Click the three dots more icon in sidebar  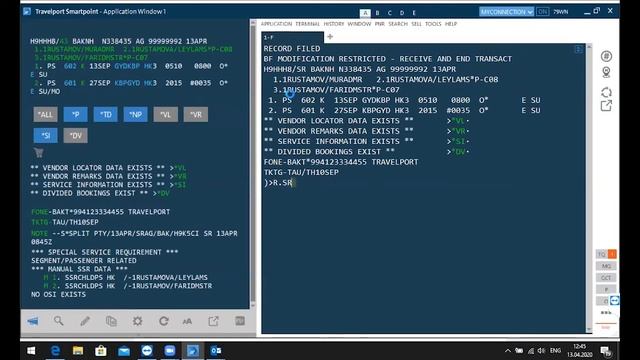(606, 313)
